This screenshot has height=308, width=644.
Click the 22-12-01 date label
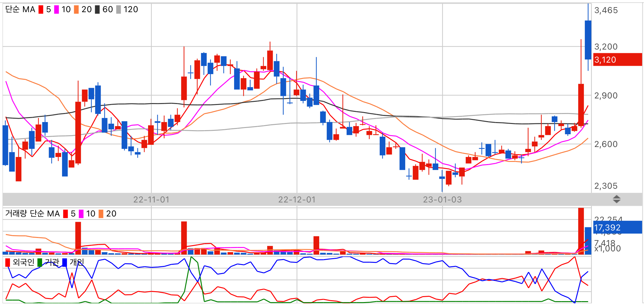pos(297,200)
